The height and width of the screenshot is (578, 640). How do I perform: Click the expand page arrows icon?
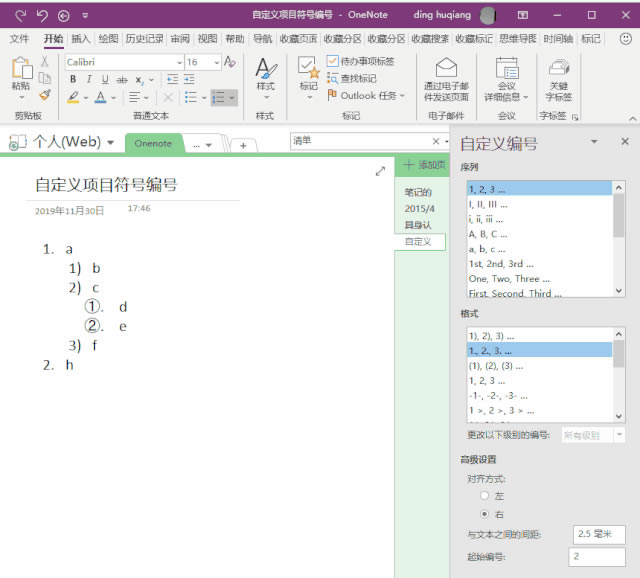[x=380, y=171]
